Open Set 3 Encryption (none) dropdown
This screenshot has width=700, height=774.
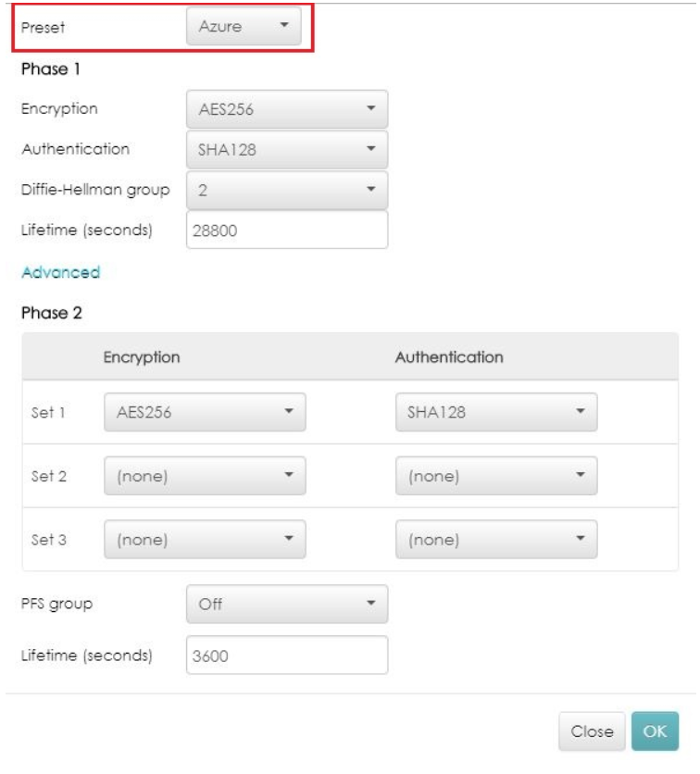pyautogui.click(x=205, y=540)
